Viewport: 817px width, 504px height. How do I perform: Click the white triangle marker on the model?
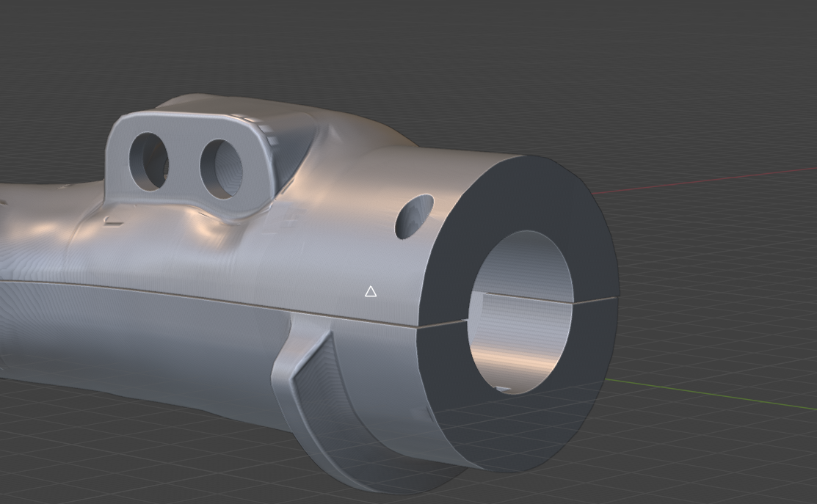[371, 291]
